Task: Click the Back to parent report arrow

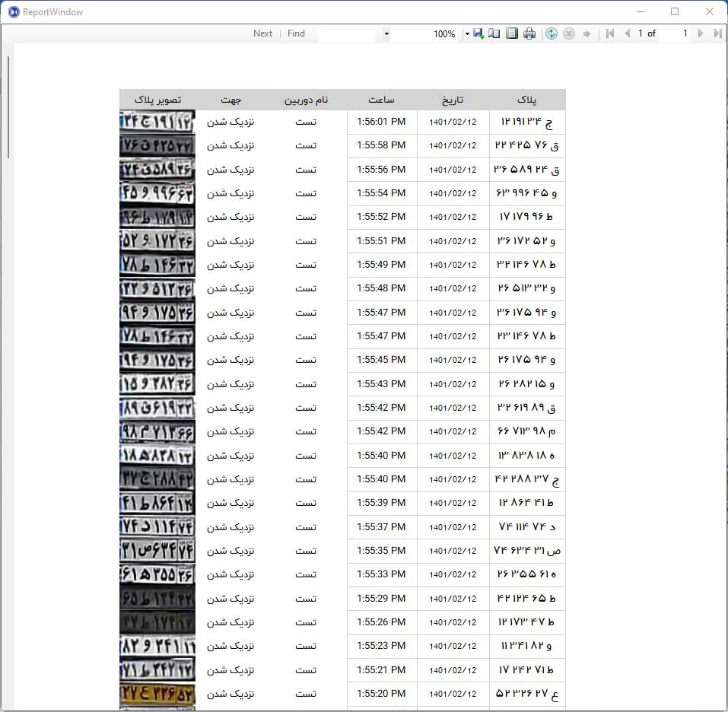Action: tap(587, 33)
